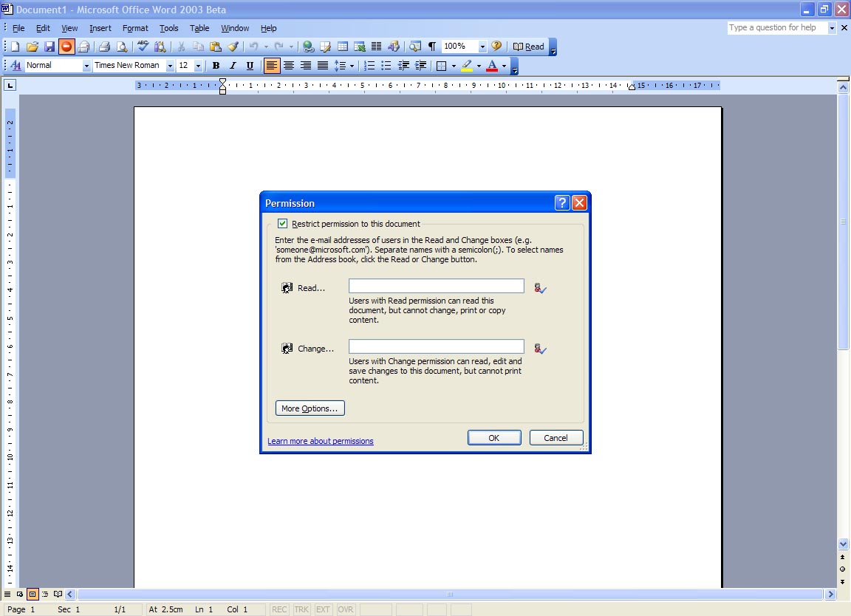The height and width of the screenshot is (616, 851).
Task: Open the font size 12 dropdown
Action: pos(198,66)
